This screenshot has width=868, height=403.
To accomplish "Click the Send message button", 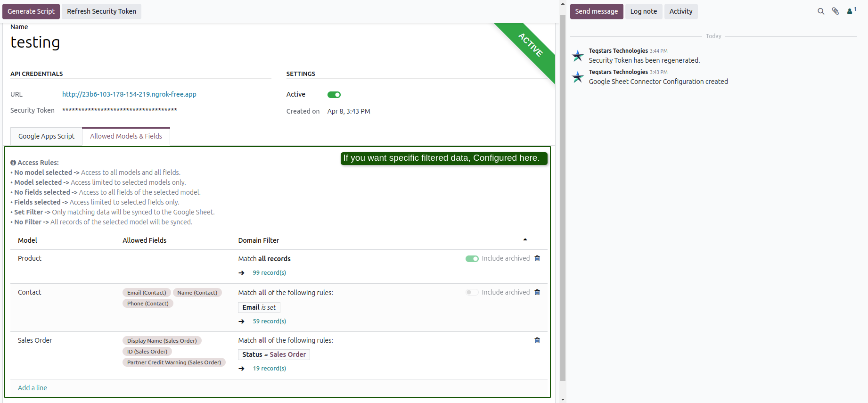I will (x=597, y=11).
